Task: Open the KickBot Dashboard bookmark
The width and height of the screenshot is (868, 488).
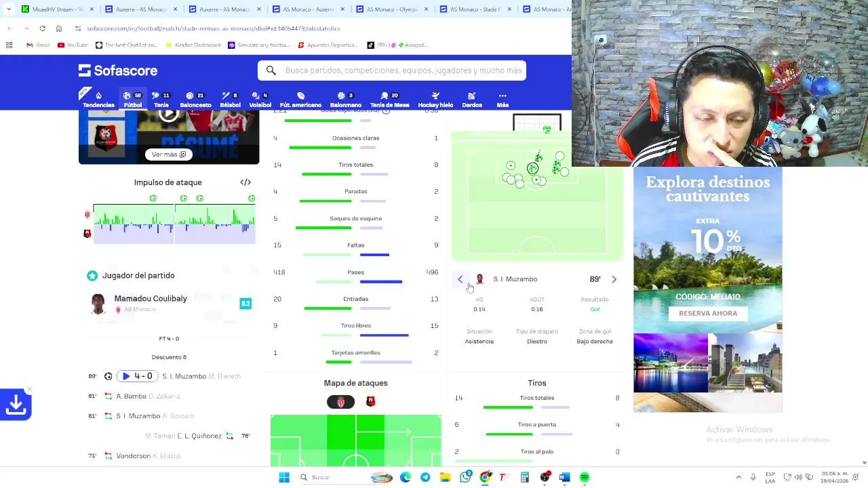Action: pos(193,45)
